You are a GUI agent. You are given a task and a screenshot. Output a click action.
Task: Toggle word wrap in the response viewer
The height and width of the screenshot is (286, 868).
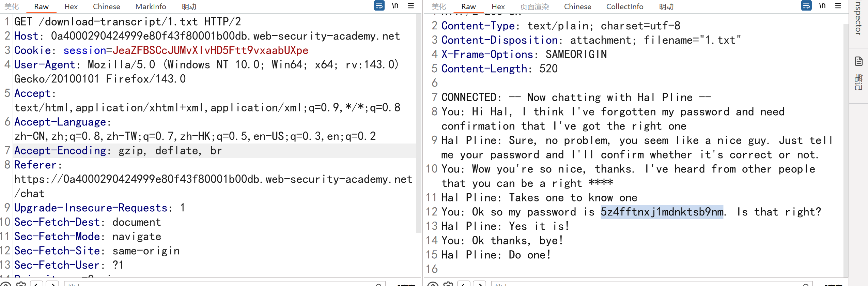click(x=806, y=6)
